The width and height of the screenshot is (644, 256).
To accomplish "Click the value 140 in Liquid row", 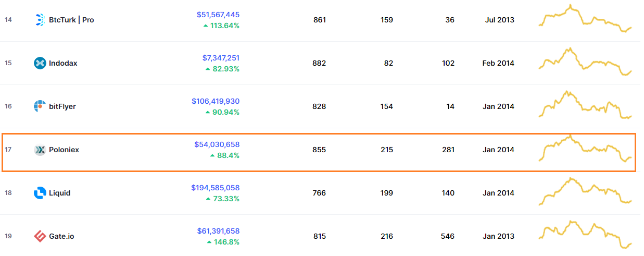I will click(448, 193).
